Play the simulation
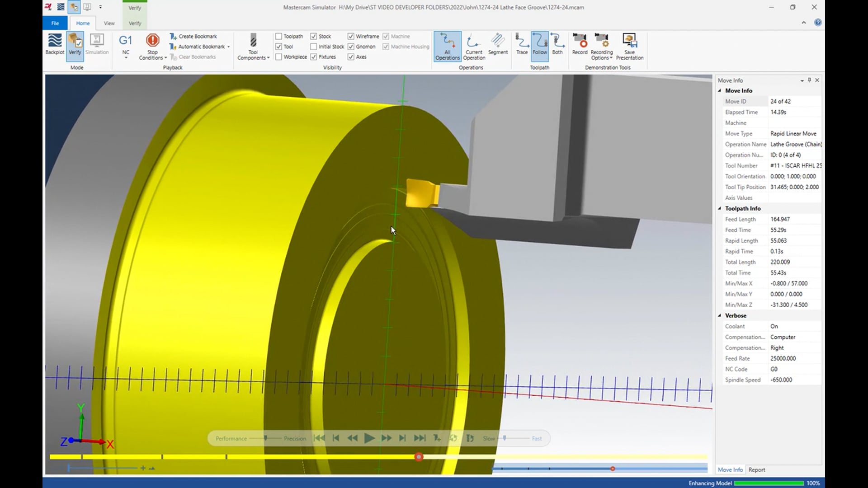 tap(369, 438)
